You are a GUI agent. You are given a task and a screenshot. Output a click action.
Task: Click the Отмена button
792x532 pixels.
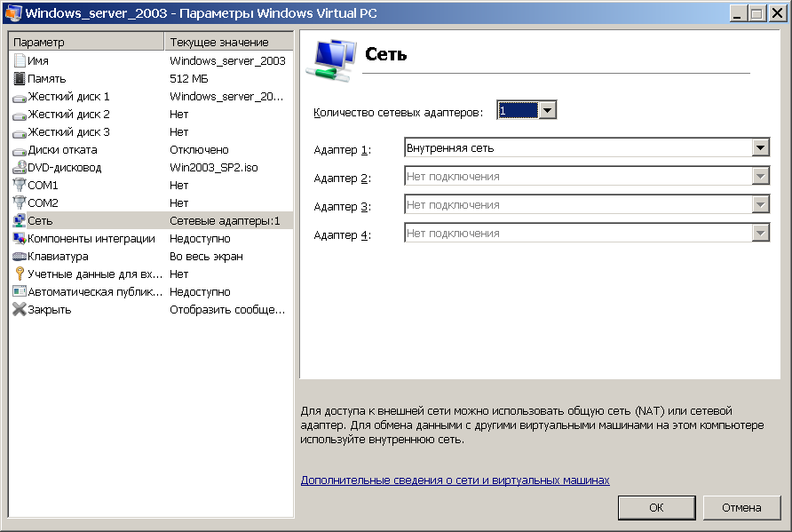tap(741, 507)
